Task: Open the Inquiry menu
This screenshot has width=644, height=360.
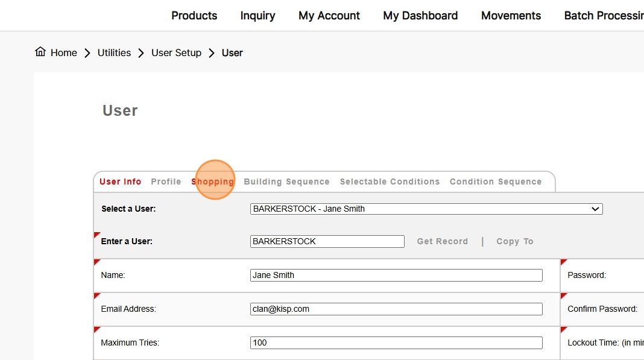Action: (x=257, y=16)
